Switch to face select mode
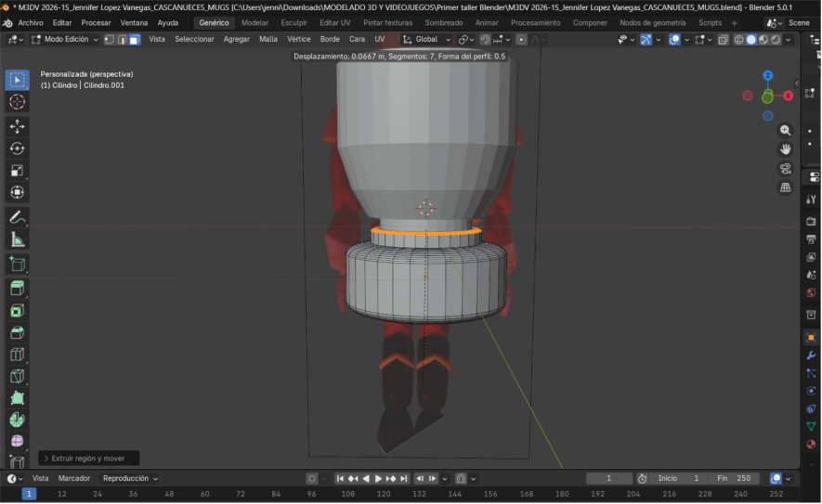 (x=135, y=40)
